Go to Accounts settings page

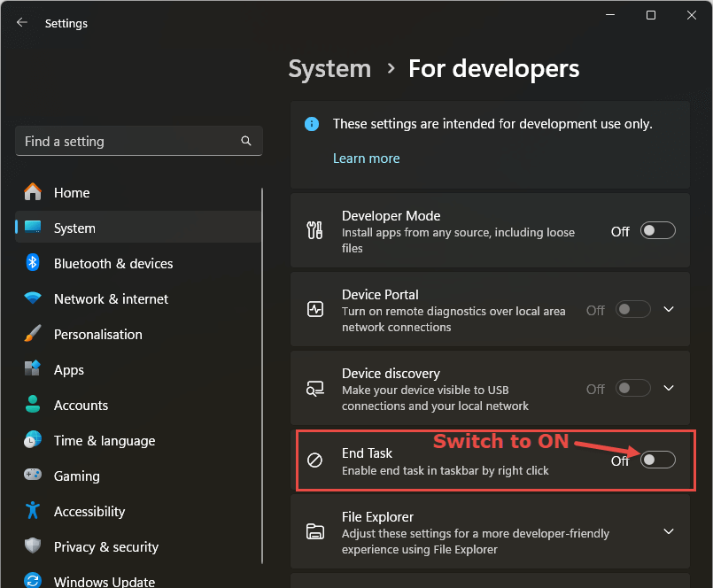tap(81, 405)
